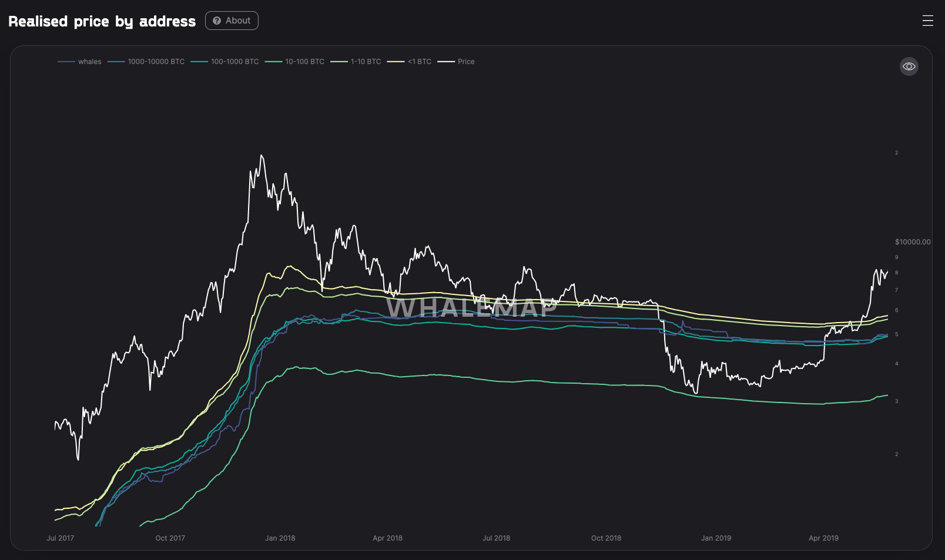The image size is (945, 560).
Task: Toggle the eye visibility icon
Action: tap(909, 66)
